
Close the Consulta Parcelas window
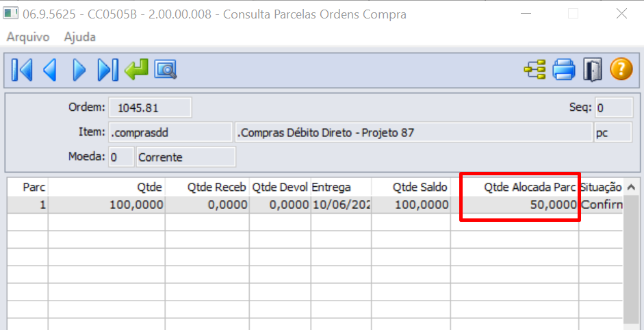622,14
